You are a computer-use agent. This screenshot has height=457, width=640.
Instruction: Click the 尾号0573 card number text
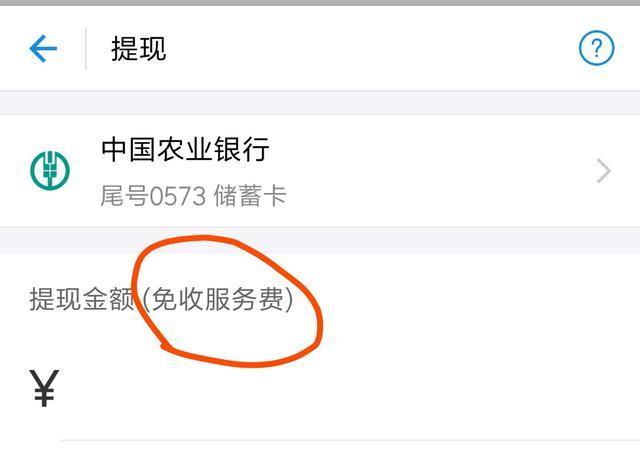coord(153,195)
